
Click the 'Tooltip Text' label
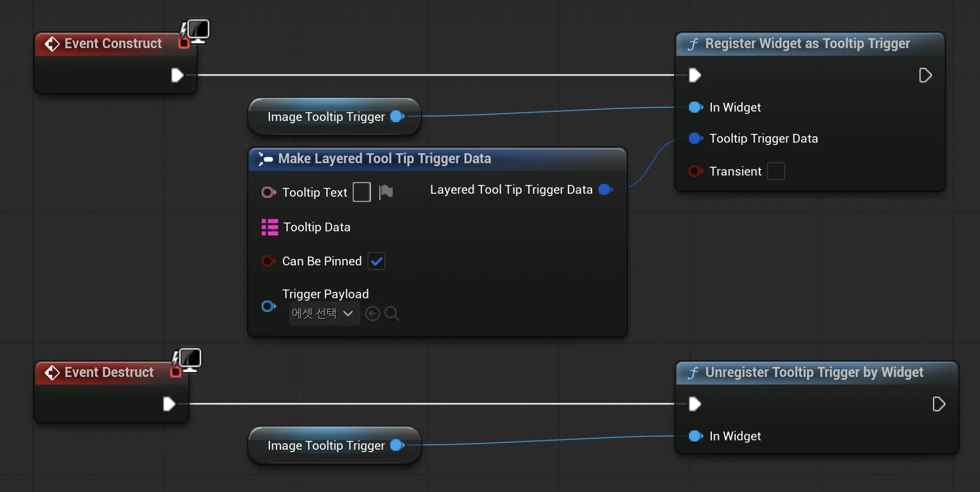point(315,193)
